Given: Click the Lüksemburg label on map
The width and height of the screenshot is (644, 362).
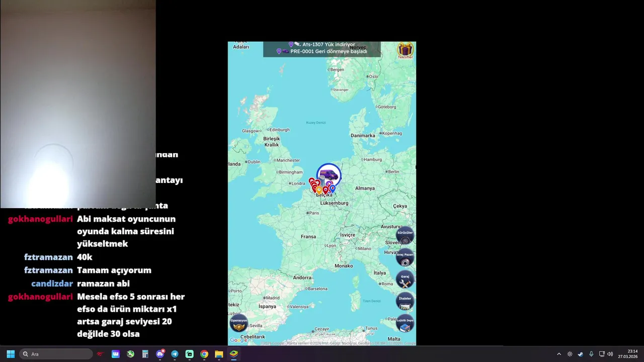Looking at the screenshot, I should (334, 203).
